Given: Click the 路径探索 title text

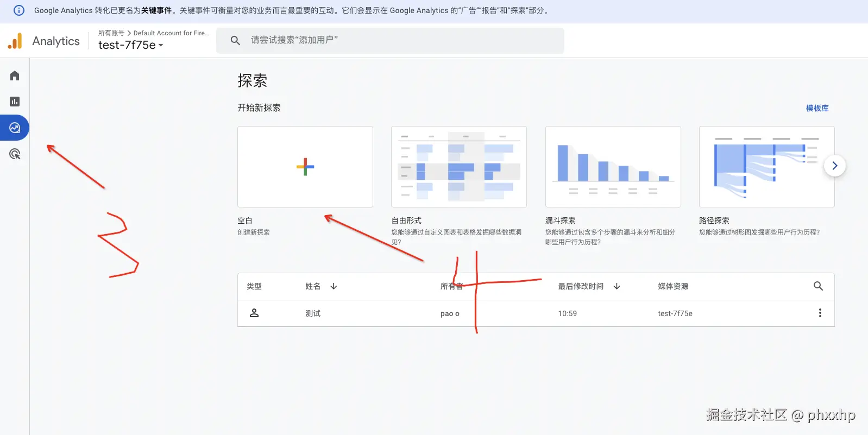Looking at the screenshot, I should click(x=714, y=220).
